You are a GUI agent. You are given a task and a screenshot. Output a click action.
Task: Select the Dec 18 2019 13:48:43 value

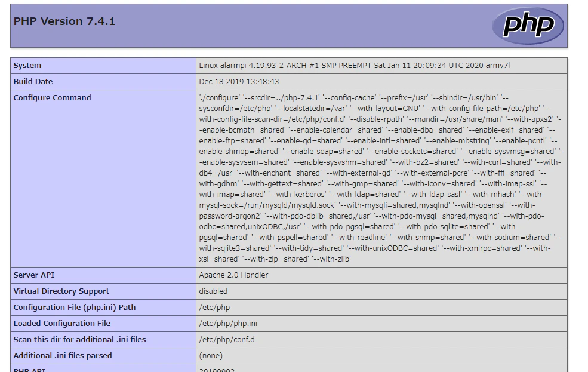239,81
